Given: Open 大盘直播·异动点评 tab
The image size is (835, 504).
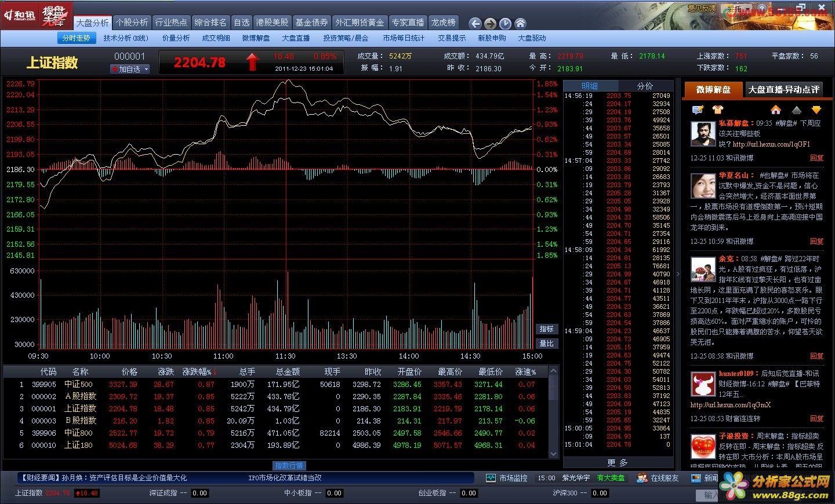Looking at the screenshot, I should coord(784,90).
